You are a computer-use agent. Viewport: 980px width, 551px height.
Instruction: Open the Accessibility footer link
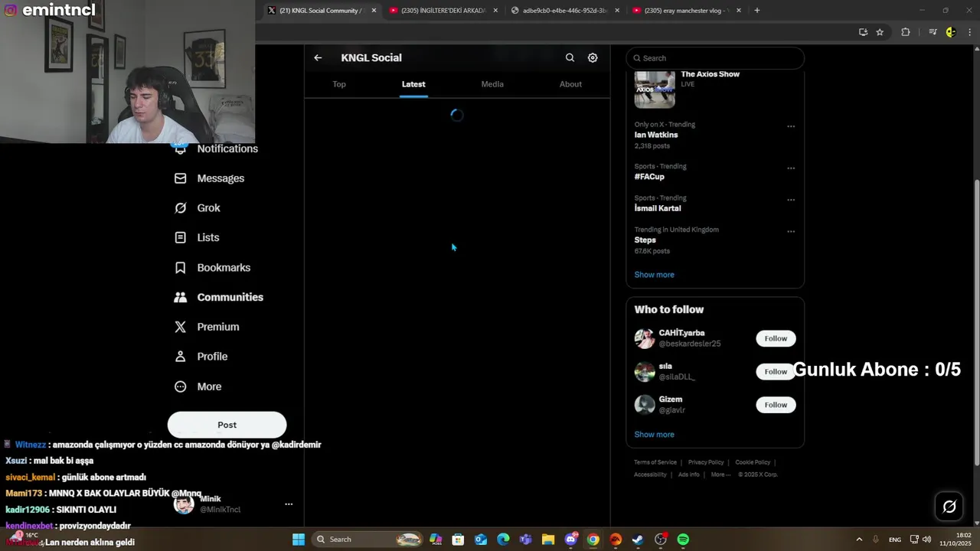[x=650, y=474]
